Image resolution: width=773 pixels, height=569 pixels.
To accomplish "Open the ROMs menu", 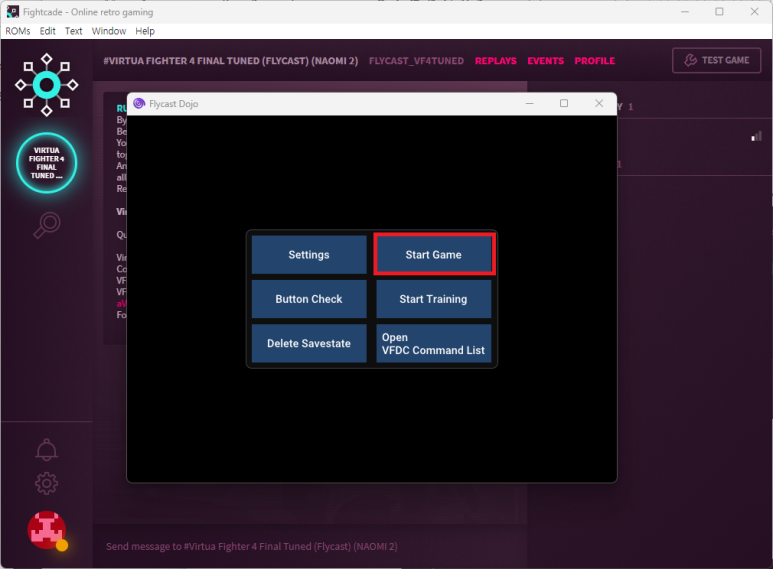I will pyautogui.click(x=18, y=31).
